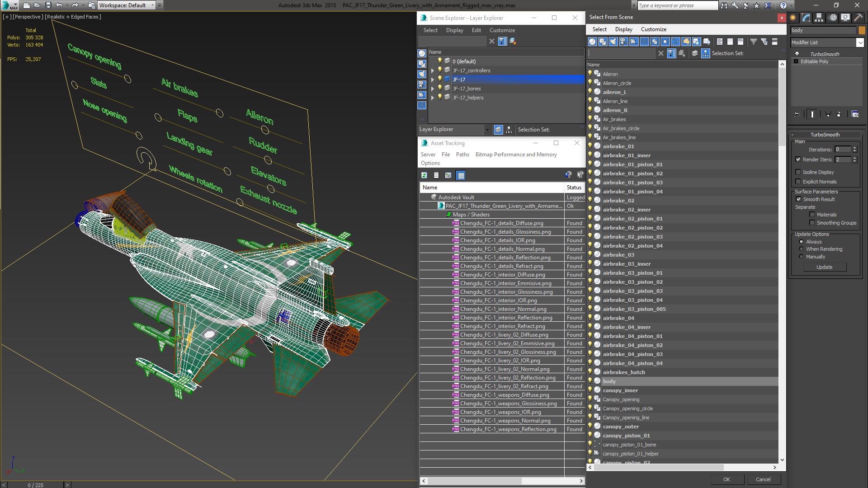Click Sort by layer icon in Select From Scene
Screen dimensions: 868x488
[695, 53]
